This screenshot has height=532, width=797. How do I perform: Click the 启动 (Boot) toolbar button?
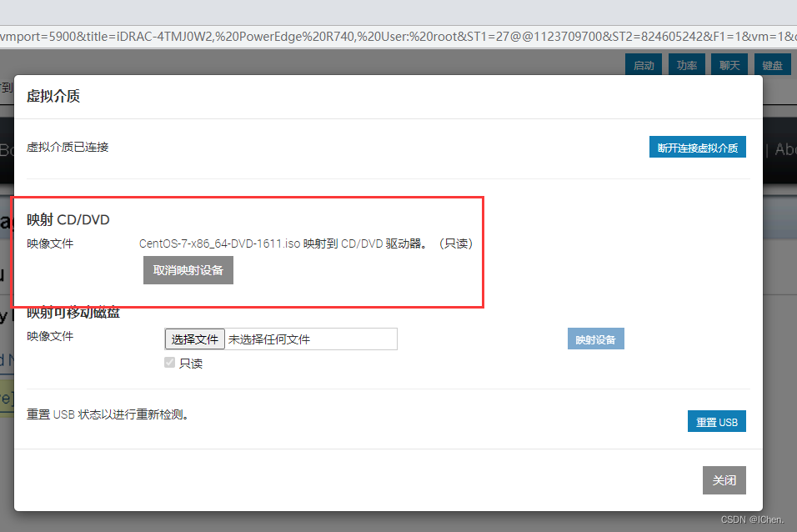[643, 63]
